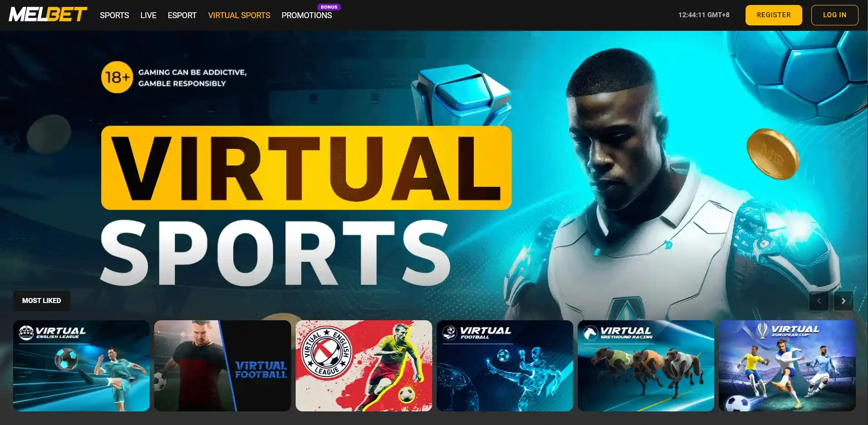Click the 18+ age restriction badge
The image size is (868, 425).
[x=117, y=77]
